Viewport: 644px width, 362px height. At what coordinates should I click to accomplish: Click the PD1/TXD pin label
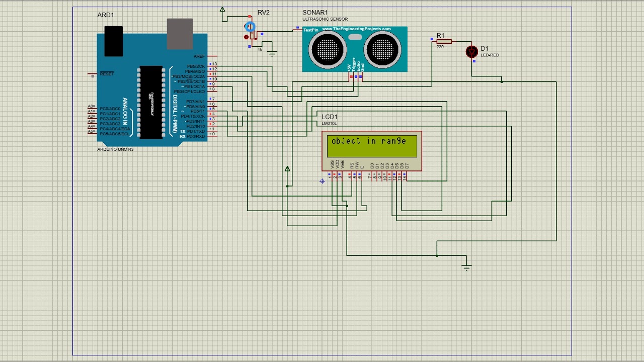(x=196, y=131)
